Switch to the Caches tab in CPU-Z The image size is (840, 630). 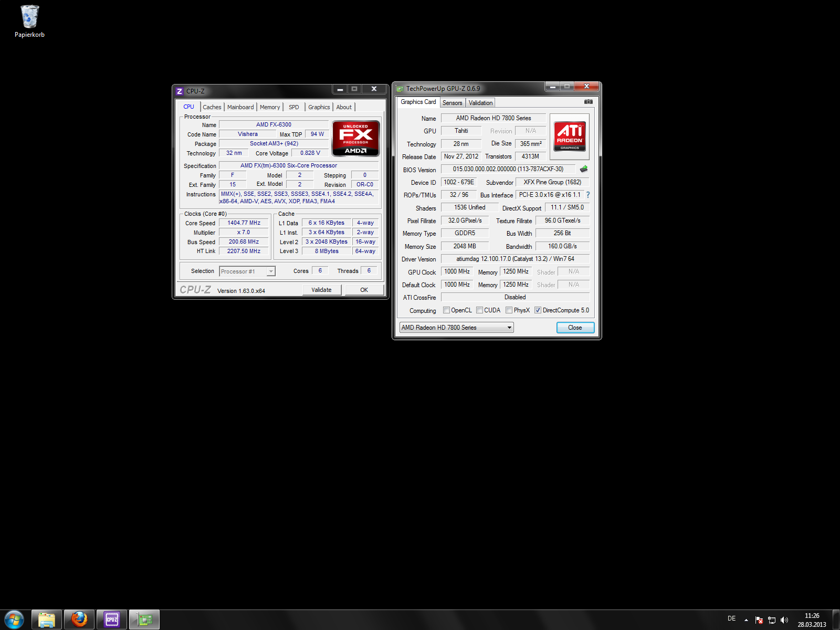pos(212,107)
